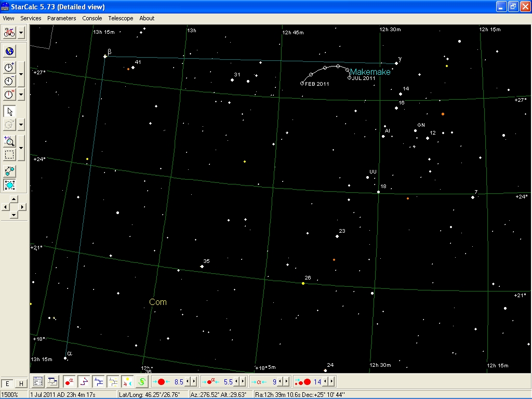This screenshot has height=399, width=532.
Task: Pan the sky chart right with the right arrow
Action: 22,207
